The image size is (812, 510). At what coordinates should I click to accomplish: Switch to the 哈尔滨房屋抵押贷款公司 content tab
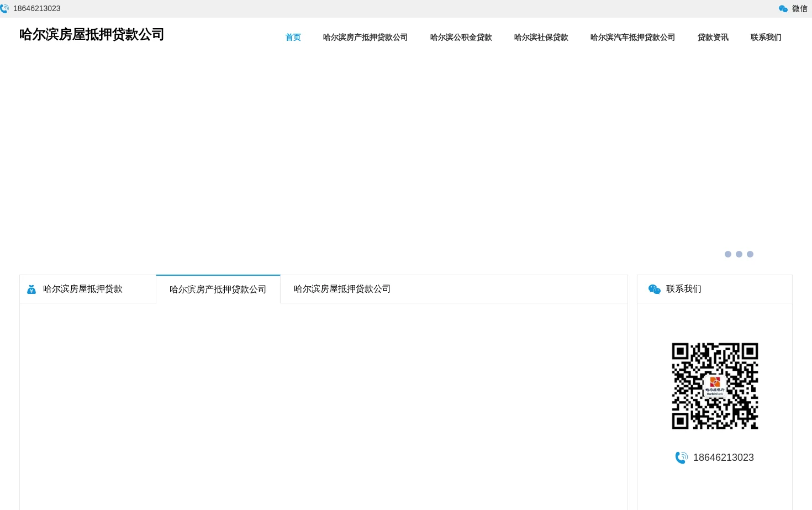342,289
